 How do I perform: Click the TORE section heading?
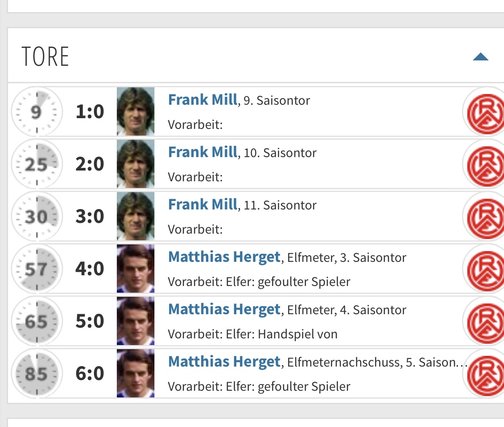(45, 57)
